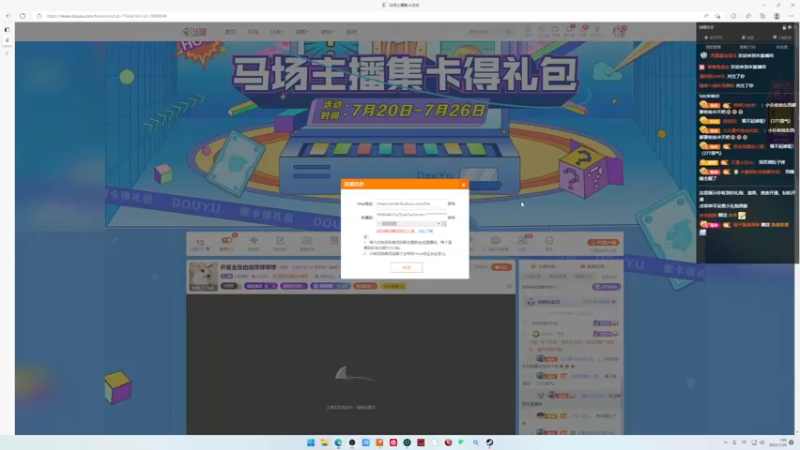Close the orange stream settings dialog

463,185
